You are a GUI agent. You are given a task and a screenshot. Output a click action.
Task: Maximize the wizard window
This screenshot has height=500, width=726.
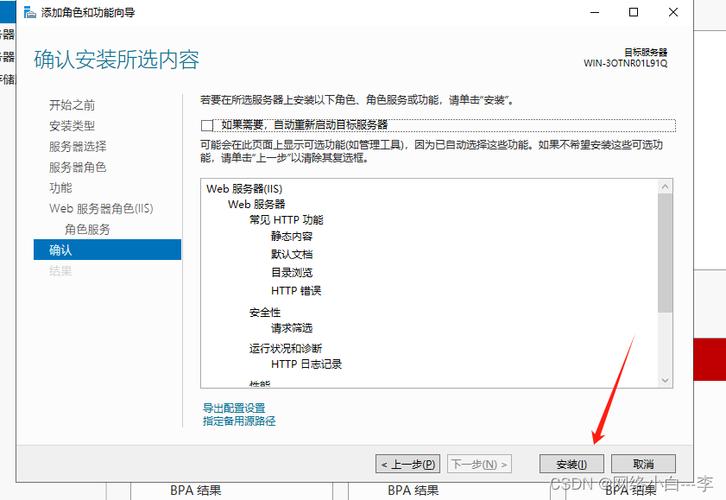coord(633,12)
